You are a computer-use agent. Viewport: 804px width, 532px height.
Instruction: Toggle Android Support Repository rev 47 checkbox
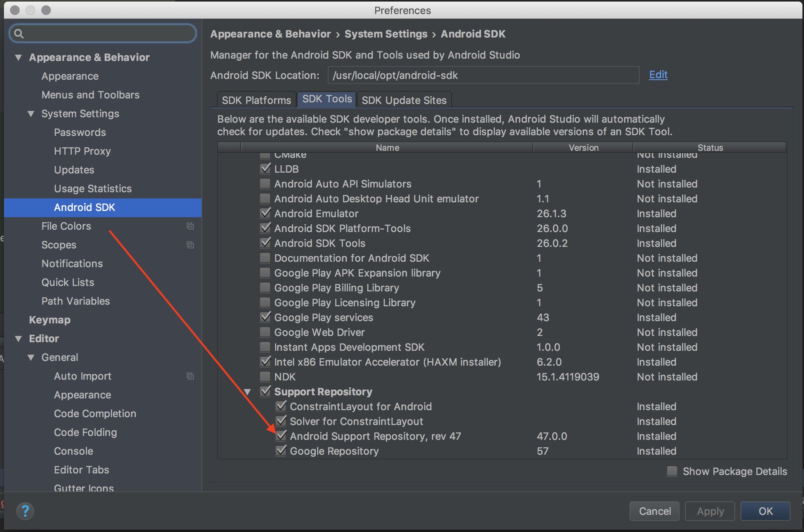(x=281, y=436)
